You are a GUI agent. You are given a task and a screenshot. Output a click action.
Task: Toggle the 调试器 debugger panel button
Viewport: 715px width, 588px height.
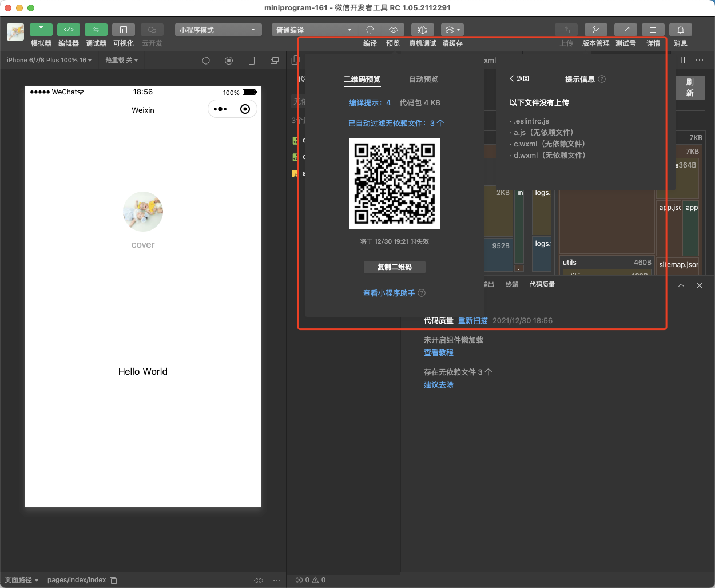[x=96, y=30]
